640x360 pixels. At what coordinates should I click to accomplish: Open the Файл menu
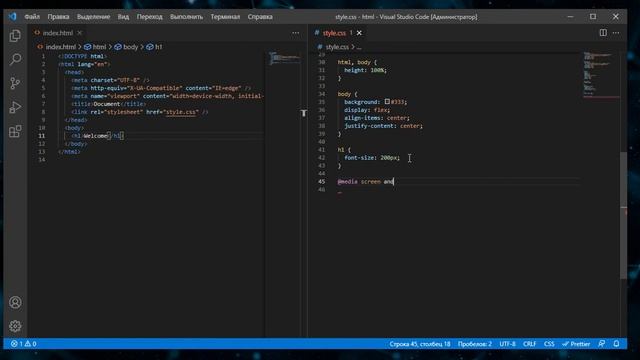click(x=32, y=17)
